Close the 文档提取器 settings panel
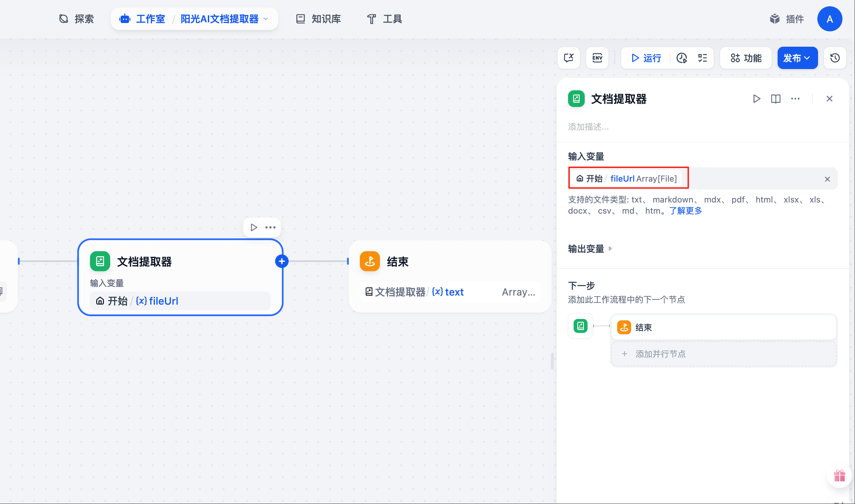Screen dimensions: 855x504 (x=830, y=99)
